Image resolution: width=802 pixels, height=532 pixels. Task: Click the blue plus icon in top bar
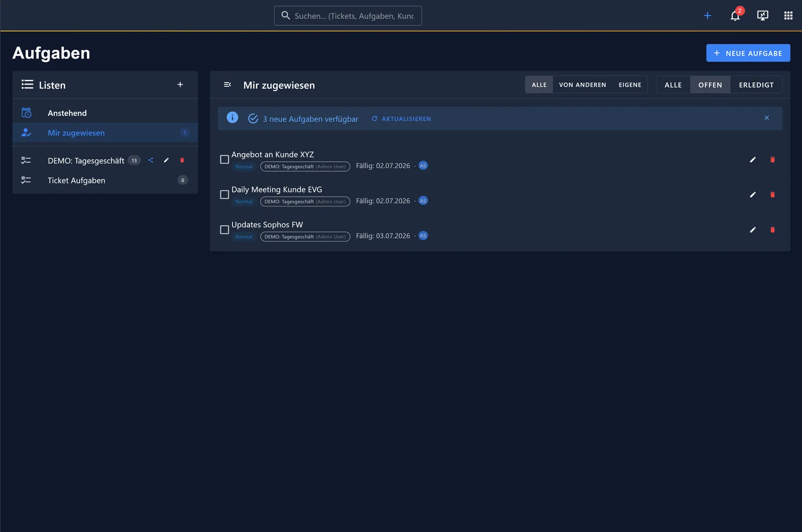tap(707, 16)
